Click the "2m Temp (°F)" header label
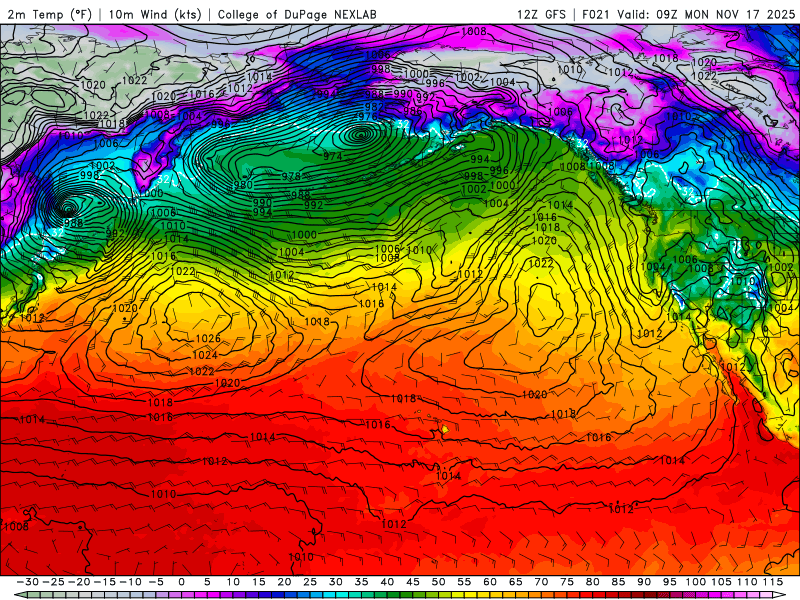The width and height of the screenshot is (800, 600). (x=49, y=14)
